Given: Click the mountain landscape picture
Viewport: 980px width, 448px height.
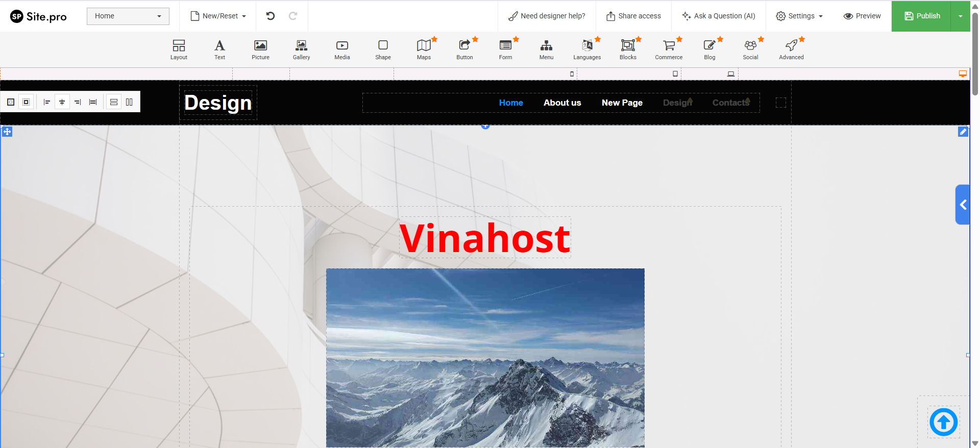Looking at the screenshot, I should click(x=485, y=357).
